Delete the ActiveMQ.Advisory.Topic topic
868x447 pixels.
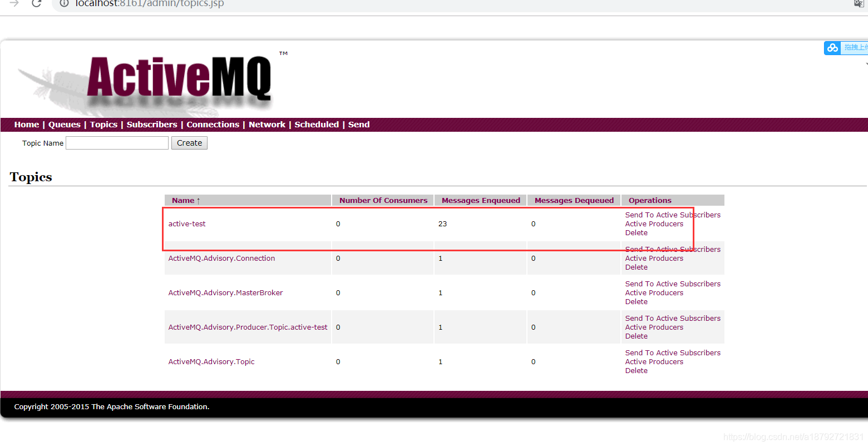tap(637, 370)
